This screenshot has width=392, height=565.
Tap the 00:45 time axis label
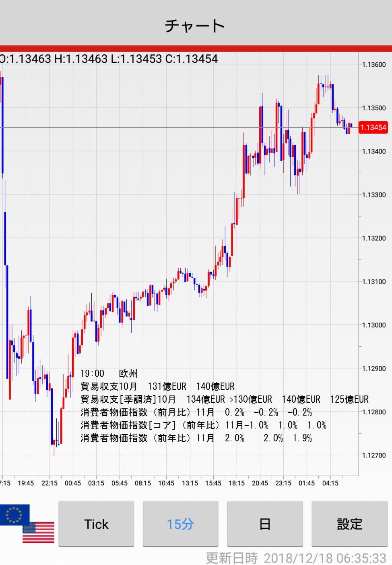(x=73, y=483)
